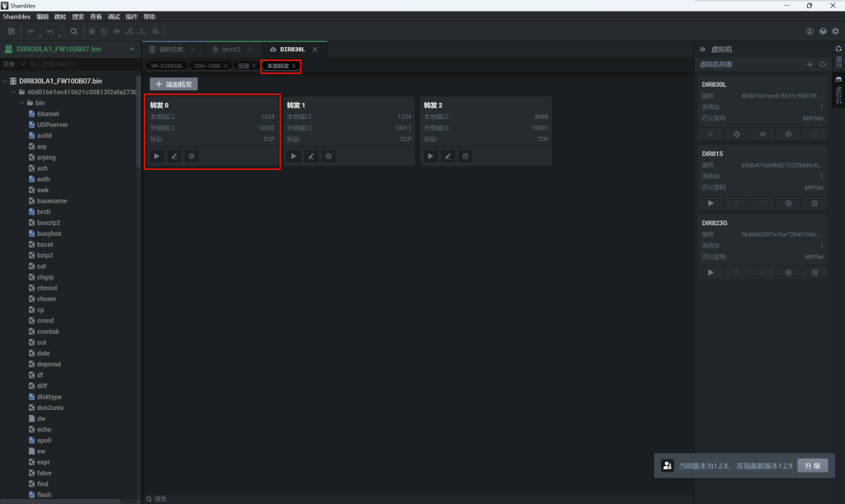Collapse the root DIR830LA1_FW100B07.bin tree node
The height and width of the screenshot is (504, 845).
[6, 81]
